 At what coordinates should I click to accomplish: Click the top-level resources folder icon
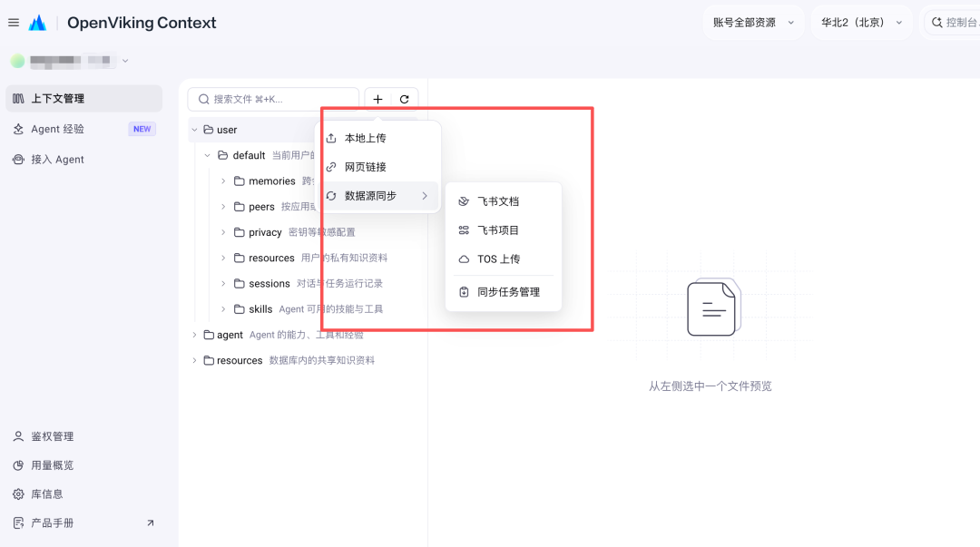point(209,360)
